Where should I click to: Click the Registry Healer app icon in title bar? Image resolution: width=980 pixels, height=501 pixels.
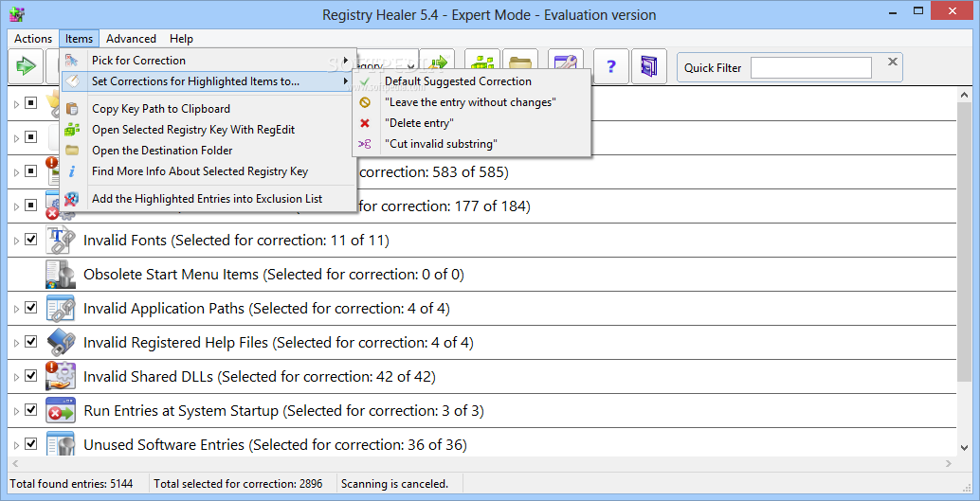[17, 14]
